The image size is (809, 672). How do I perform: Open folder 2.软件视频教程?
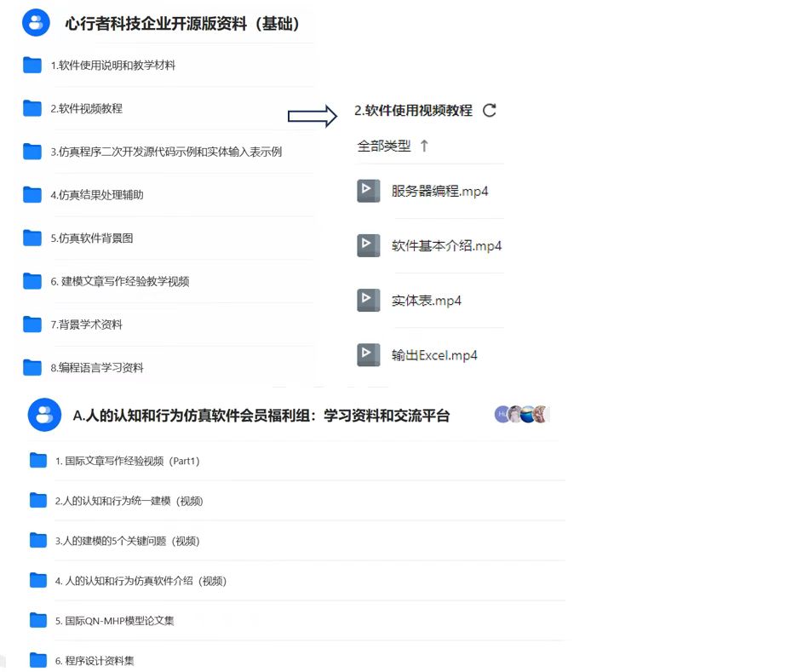pos(86,108)
